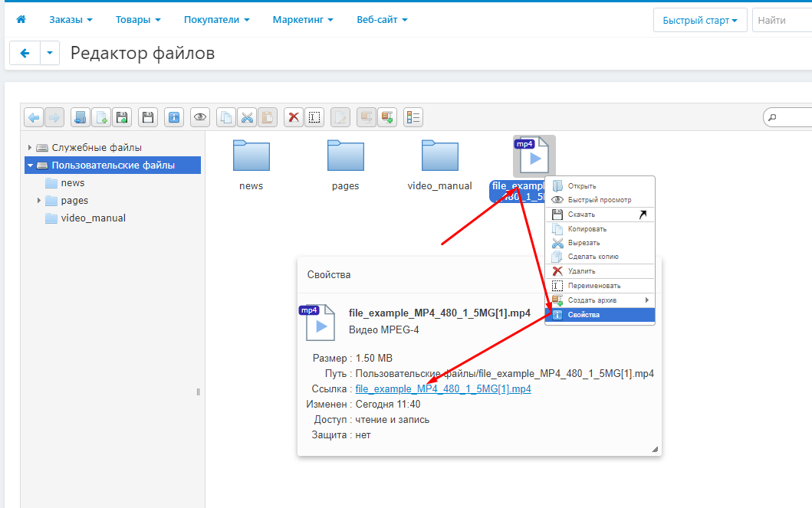
Task: Open the video_manual folder icon in the file pane
Action: (x=439, y=156)
